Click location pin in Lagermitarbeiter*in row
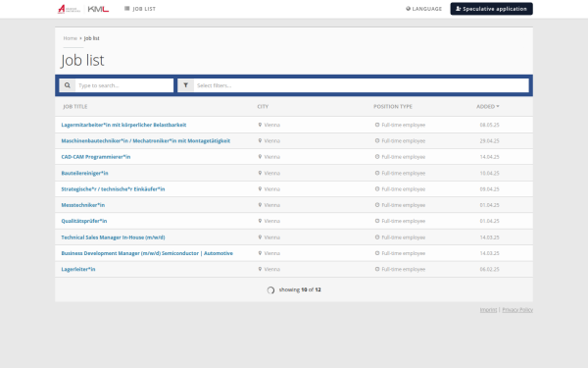 [x=260, y=125]
